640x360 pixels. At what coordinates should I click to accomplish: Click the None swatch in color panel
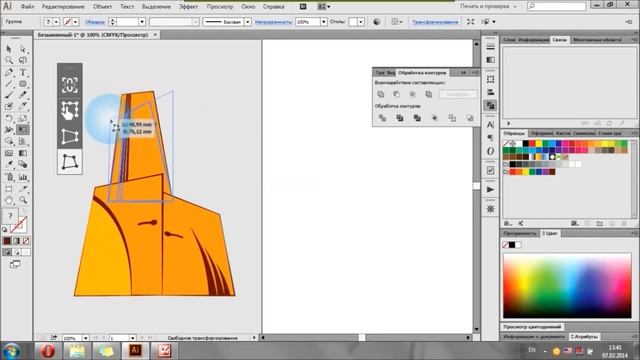506,245
